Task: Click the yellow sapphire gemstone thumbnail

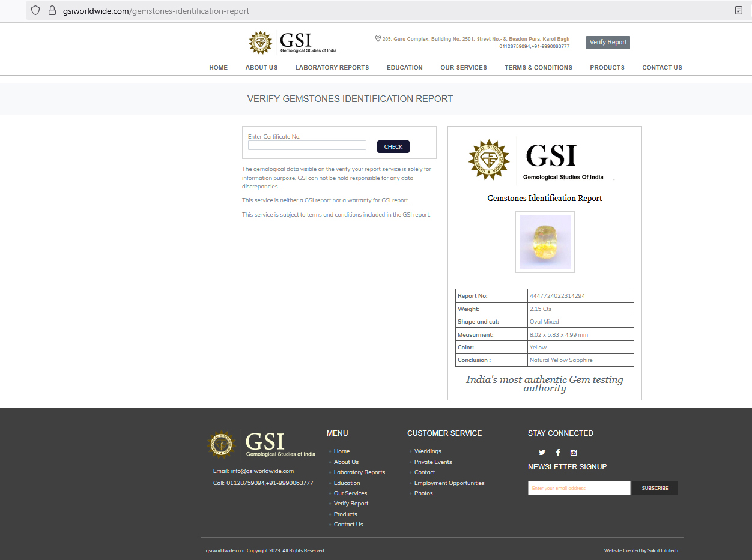Action: click(x=545, y=242)
